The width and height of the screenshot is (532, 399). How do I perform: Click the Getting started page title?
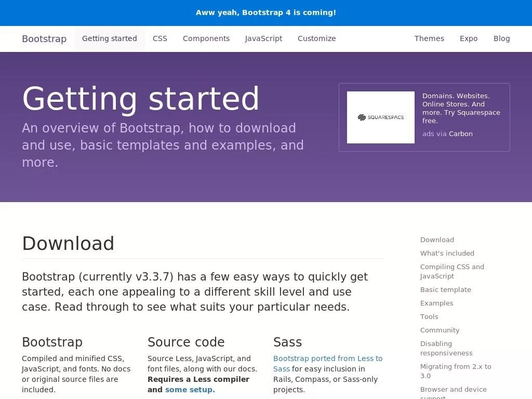140,99
